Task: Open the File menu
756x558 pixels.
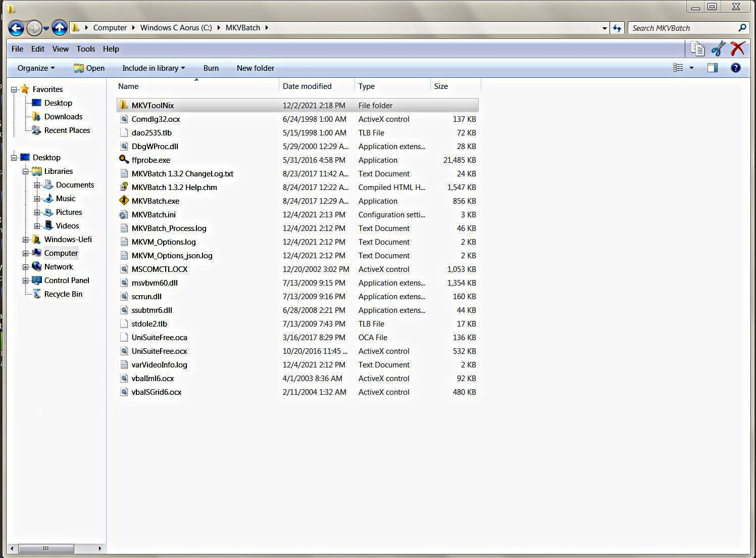Action: (x=17, y=49)
